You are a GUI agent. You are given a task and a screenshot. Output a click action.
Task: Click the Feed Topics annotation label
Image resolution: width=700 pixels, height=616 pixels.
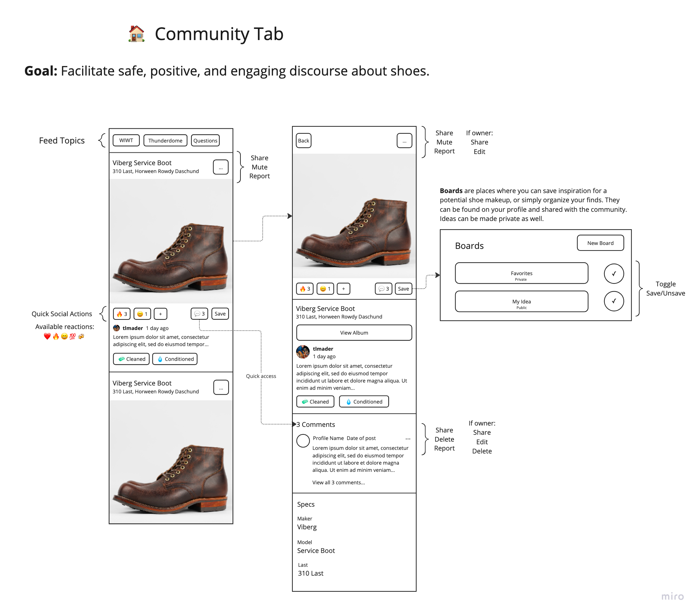click(62, 141)
